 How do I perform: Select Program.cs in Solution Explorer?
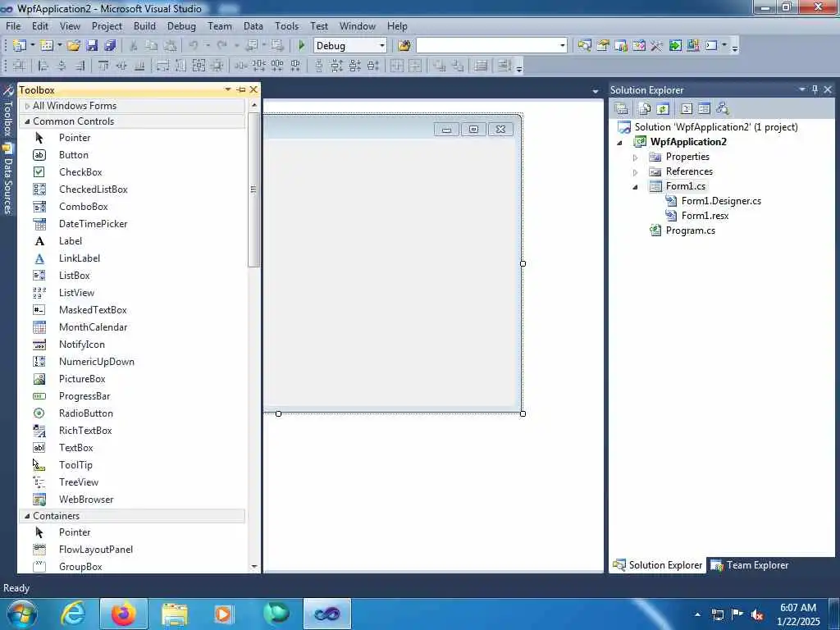[x=691, y=231]
